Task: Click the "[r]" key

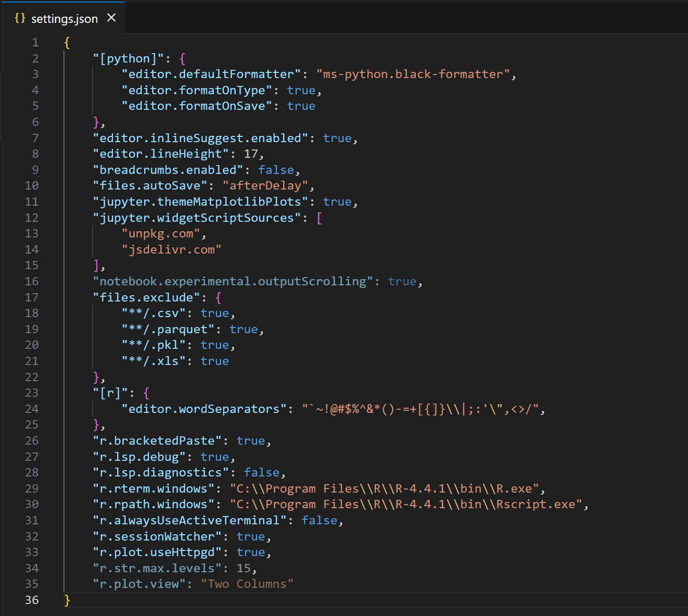Action: (x=110, y=393)
